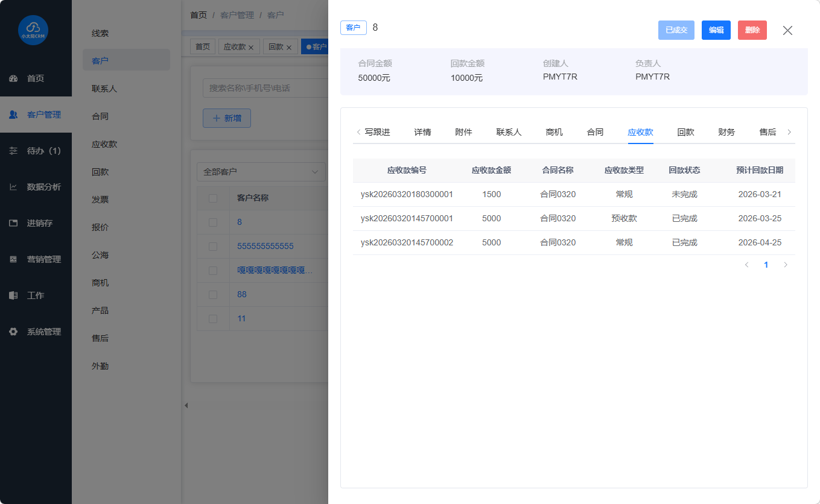
Task: Open the 联系人 tab in detail panel
Action: (509, 132)
